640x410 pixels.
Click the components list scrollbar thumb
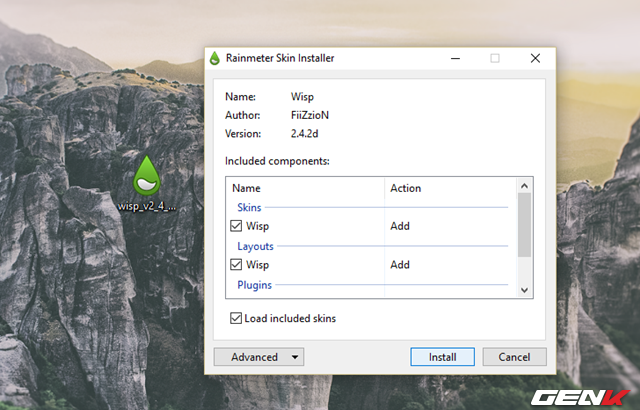(x=524, y=227)
